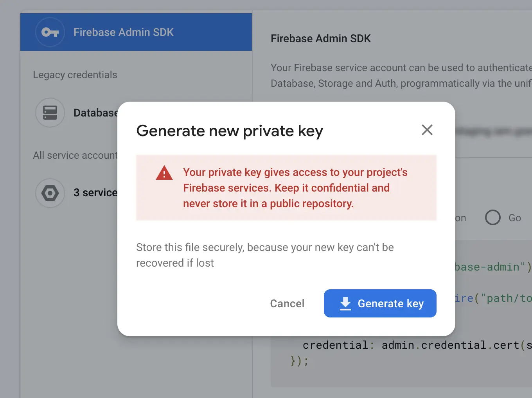532x398 pixels.
Task: Click the Legacy credentials section label
Action: pos(75,75)
